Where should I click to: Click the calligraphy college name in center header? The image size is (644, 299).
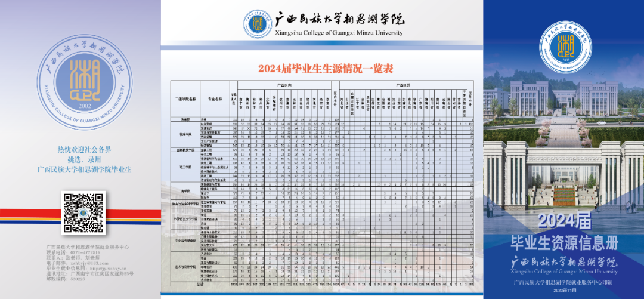tap(339, 20)
